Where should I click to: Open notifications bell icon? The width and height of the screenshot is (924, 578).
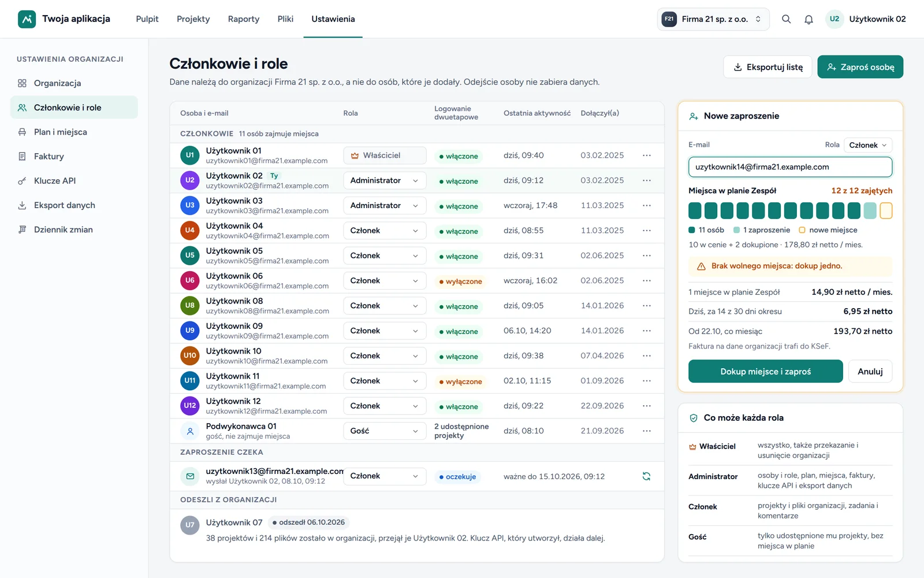[x=808, y=19]
